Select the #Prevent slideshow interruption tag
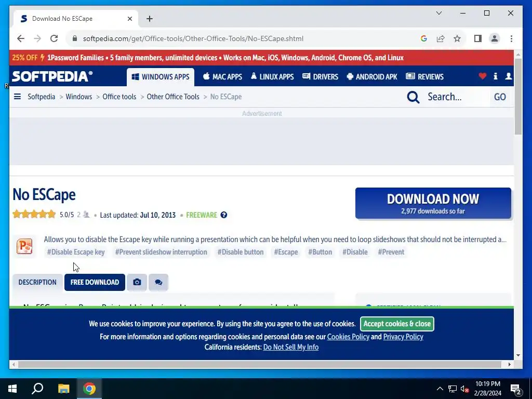 pyautogui.click(x=161, y=252)
